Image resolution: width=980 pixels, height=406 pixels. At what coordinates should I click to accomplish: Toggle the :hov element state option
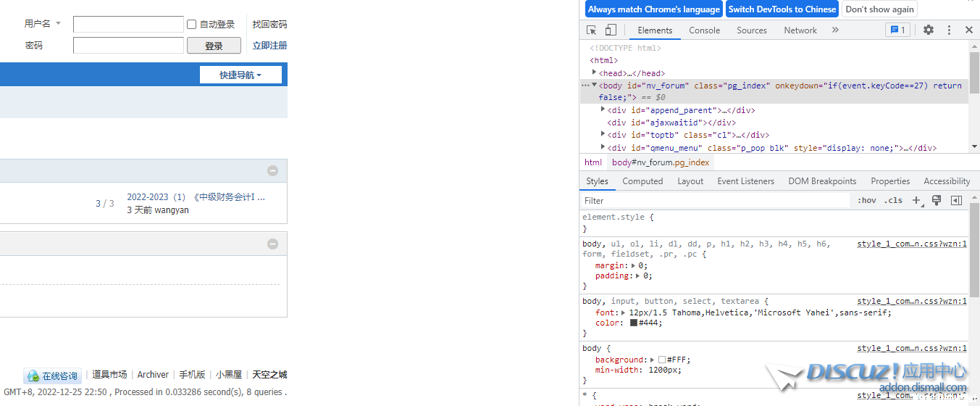pos(866,201)
